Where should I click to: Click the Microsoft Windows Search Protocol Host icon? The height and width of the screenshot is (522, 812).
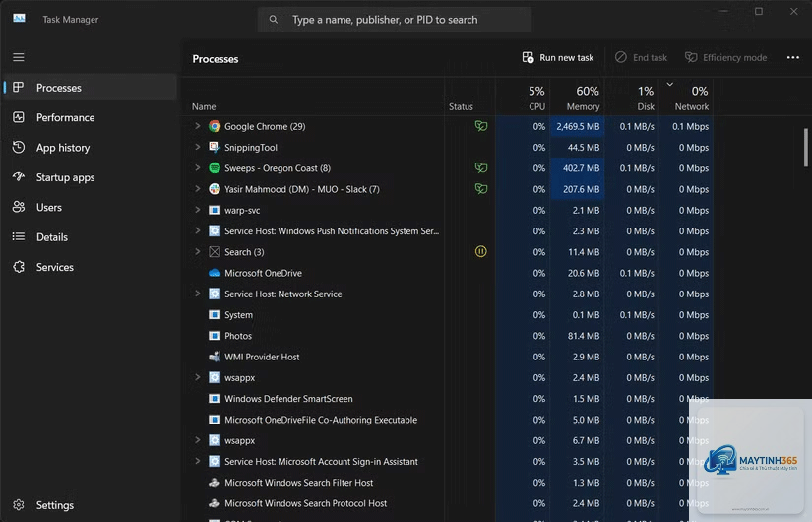pos(215,503)
